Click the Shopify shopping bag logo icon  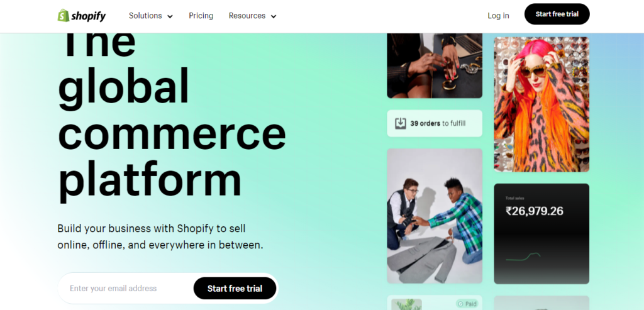[64, 16]
